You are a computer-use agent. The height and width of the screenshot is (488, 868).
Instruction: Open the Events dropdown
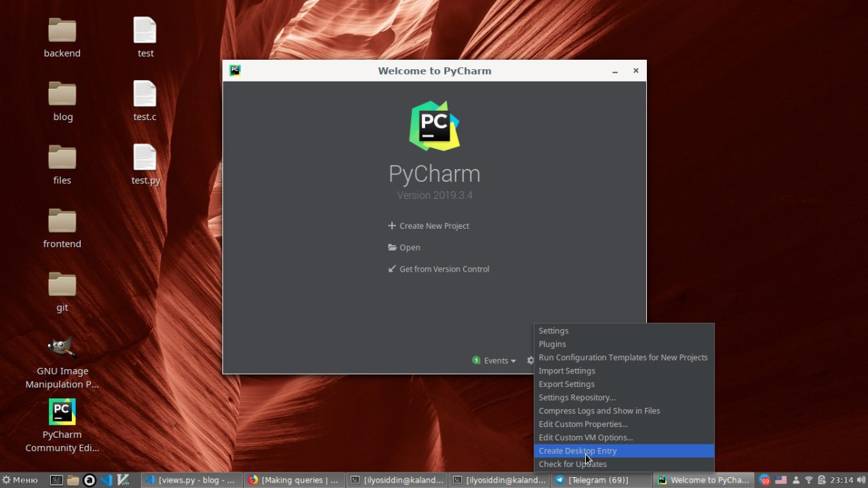tap(494, 360)
